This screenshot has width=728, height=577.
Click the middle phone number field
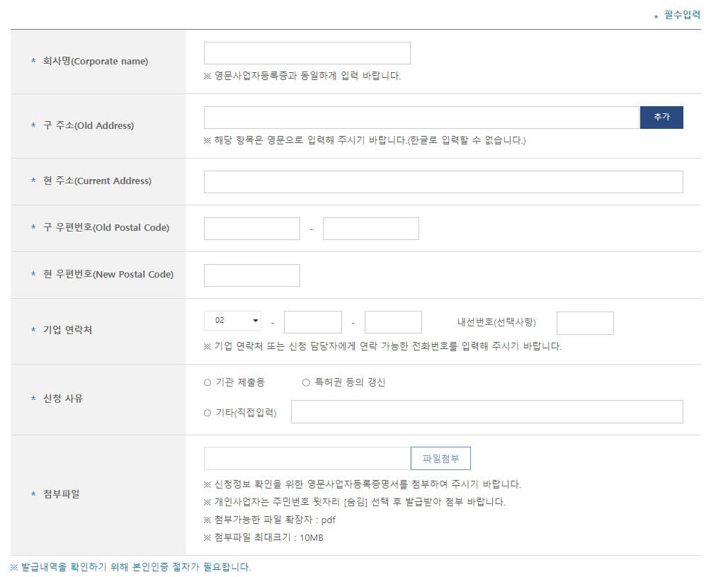pyautogui.click(x=313, y=321)
